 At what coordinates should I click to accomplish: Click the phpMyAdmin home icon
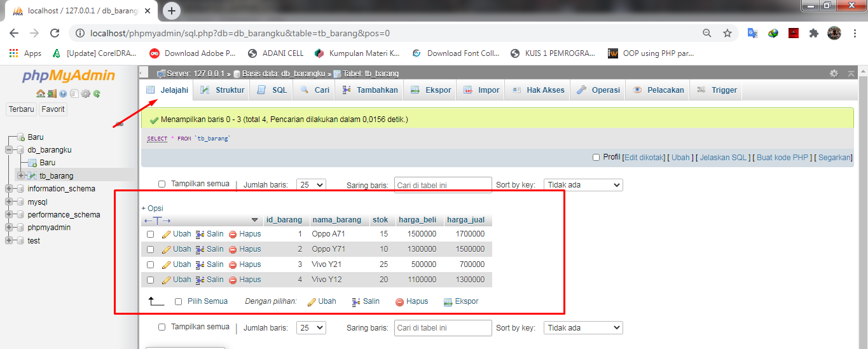41,93
